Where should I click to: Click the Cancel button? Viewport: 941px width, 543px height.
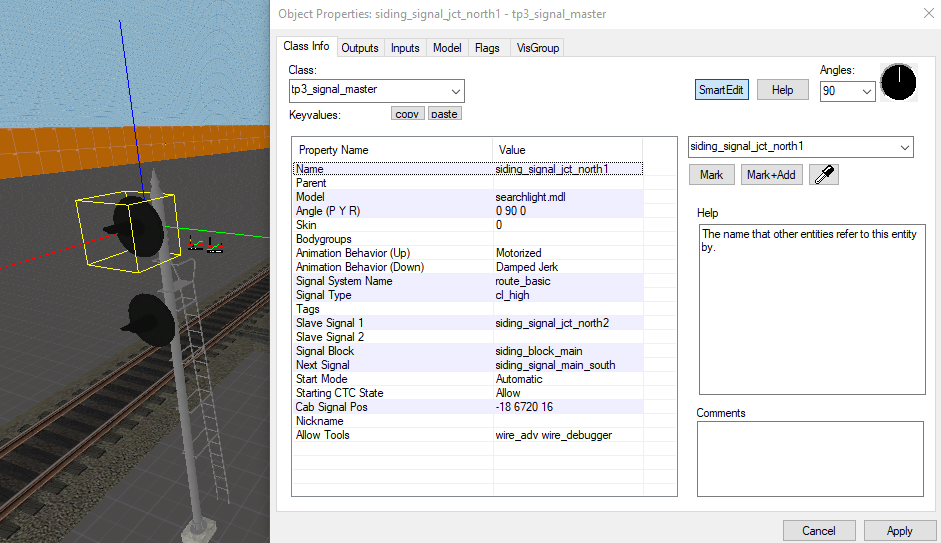[x=819, y=531]
